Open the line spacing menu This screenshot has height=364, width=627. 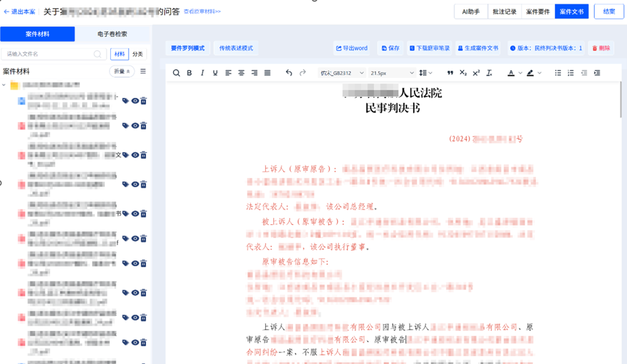[426, 73]
